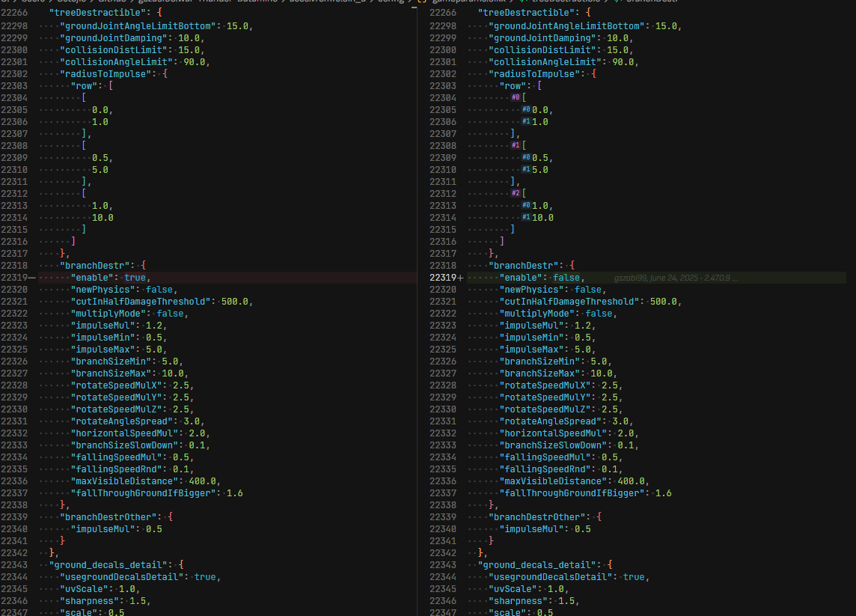Click "branchSizeMin" key in the left pane
Viewport: 856px width, 616px height.
[x=111, y=362]
